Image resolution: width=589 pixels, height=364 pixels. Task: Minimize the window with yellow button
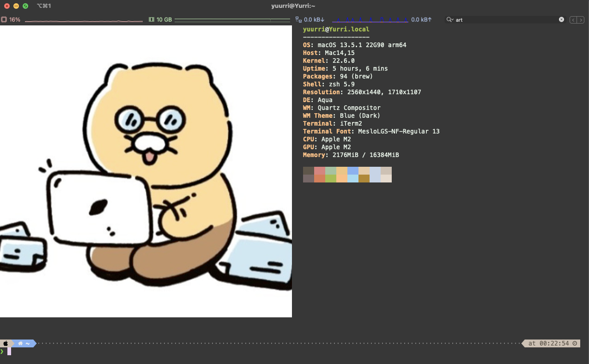point(16,6)
